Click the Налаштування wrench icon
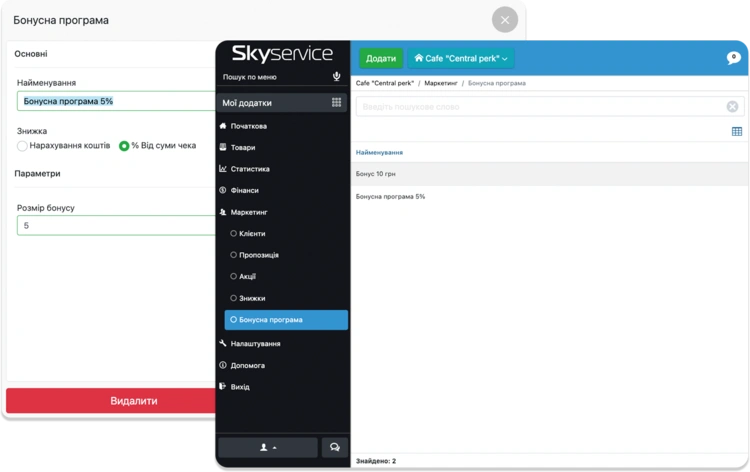 pos(223,343)
